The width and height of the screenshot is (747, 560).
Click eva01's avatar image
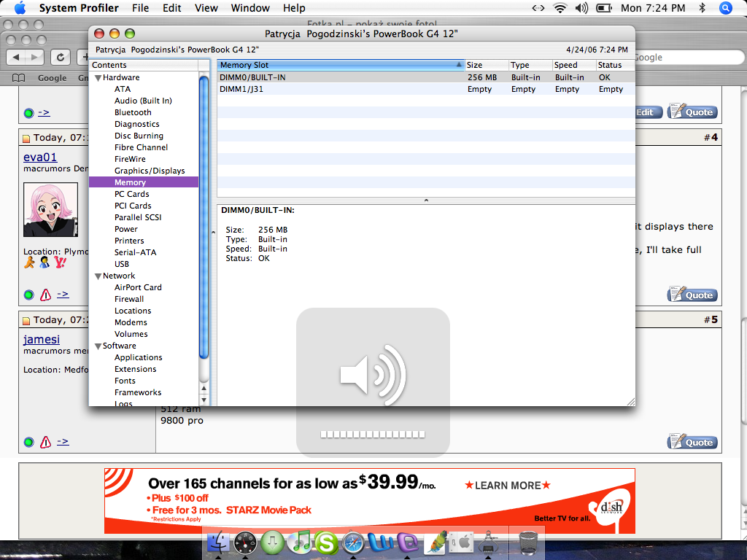click(x=50, y=209)
